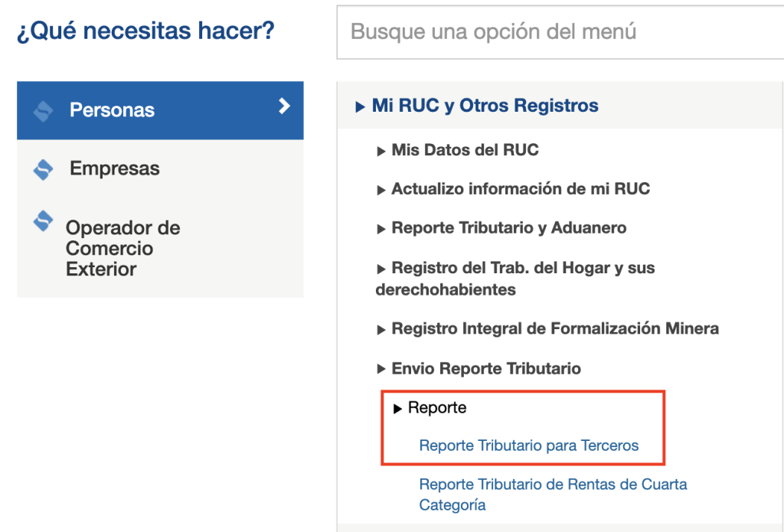Image resolution: width=784 pixels, height=532 pixels.
Task: Select the Personas menu label
Action: [x=112, y=110]
